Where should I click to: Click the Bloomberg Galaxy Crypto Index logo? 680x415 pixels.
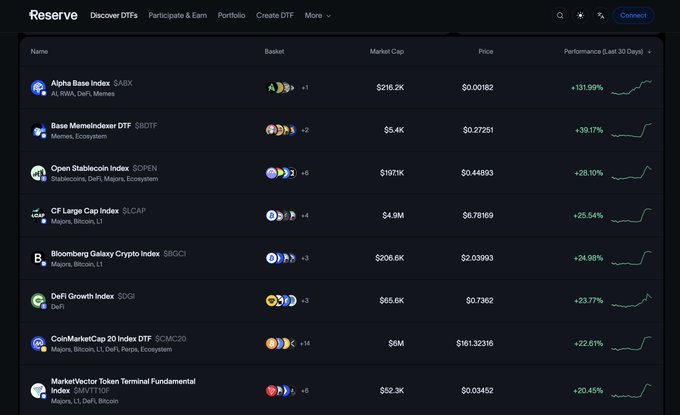(38, 258)
